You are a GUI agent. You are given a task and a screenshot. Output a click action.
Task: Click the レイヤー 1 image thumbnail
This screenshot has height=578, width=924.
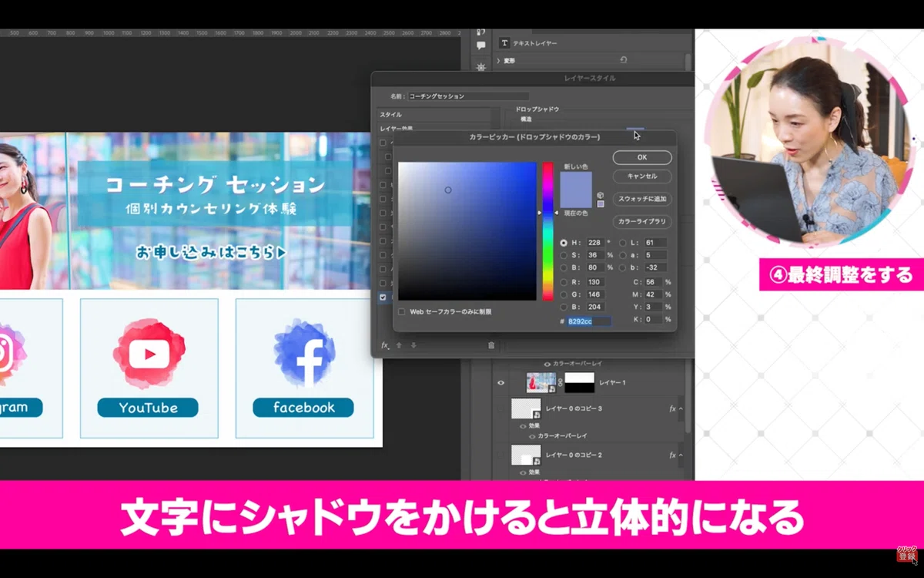click(541, 382)
